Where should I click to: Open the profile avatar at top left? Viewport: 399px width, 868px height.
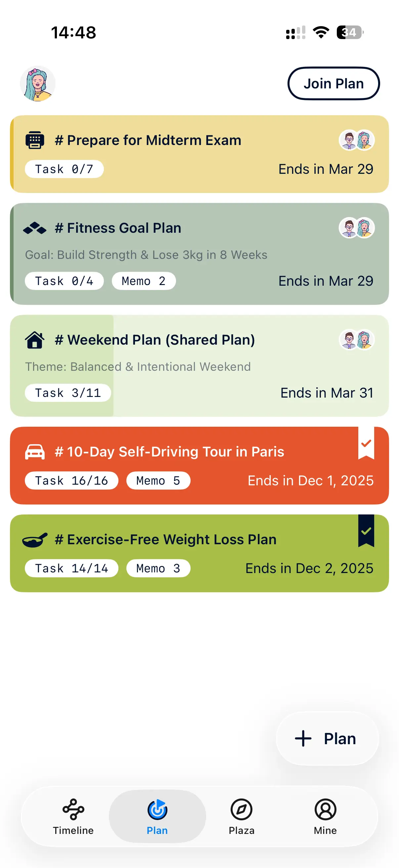coord(38,83)
